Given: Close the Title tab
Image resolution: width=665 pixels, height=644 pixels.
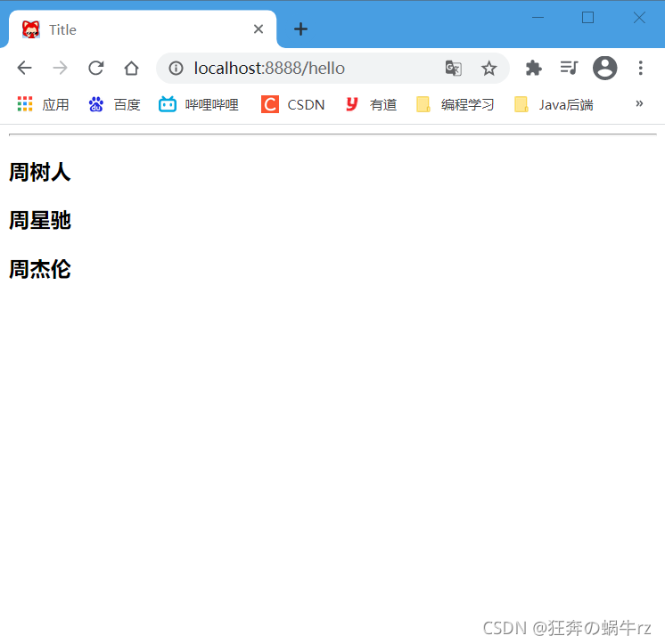Looking at the screenshot, I should click(259, 29).
